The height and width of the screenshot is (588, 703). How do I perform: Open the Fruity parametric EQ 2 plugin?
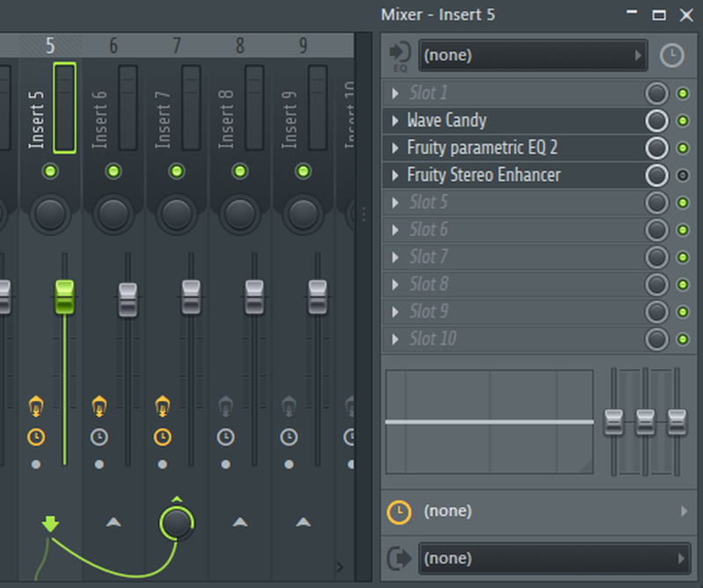coord(482,148)
